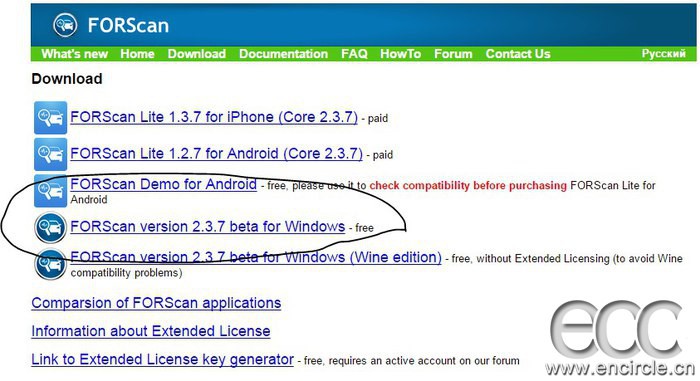Image resolution: width=700 pixels, height=381 pixels.
Task: Click 'without Extended Licensing' description text
Action: 543,259
